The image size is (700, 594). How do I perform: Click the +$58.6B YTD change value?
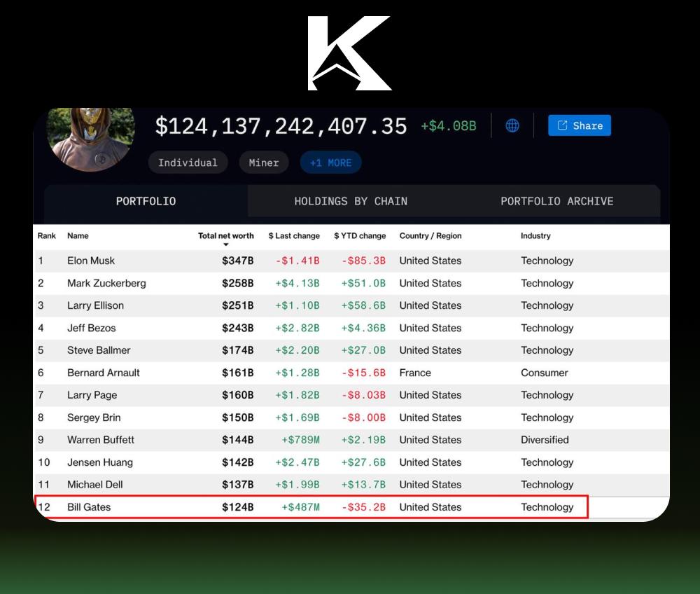(364, 305)
